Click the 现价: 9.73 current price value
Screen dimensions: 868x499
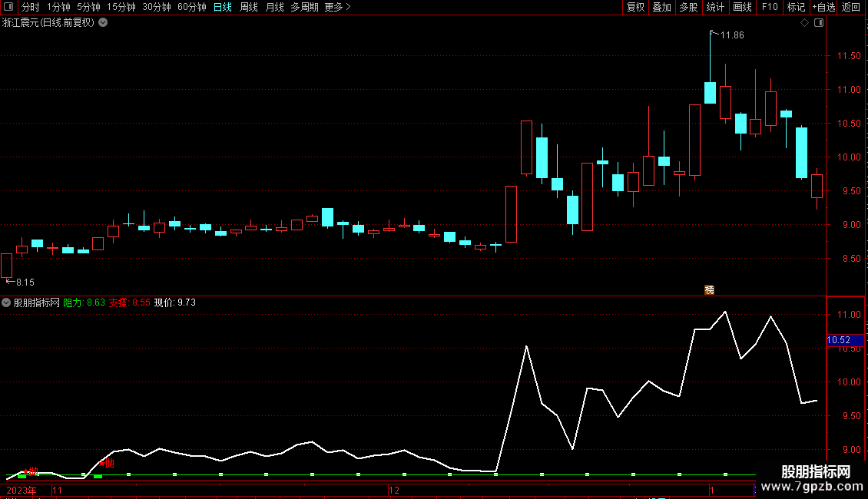(175, 302)
